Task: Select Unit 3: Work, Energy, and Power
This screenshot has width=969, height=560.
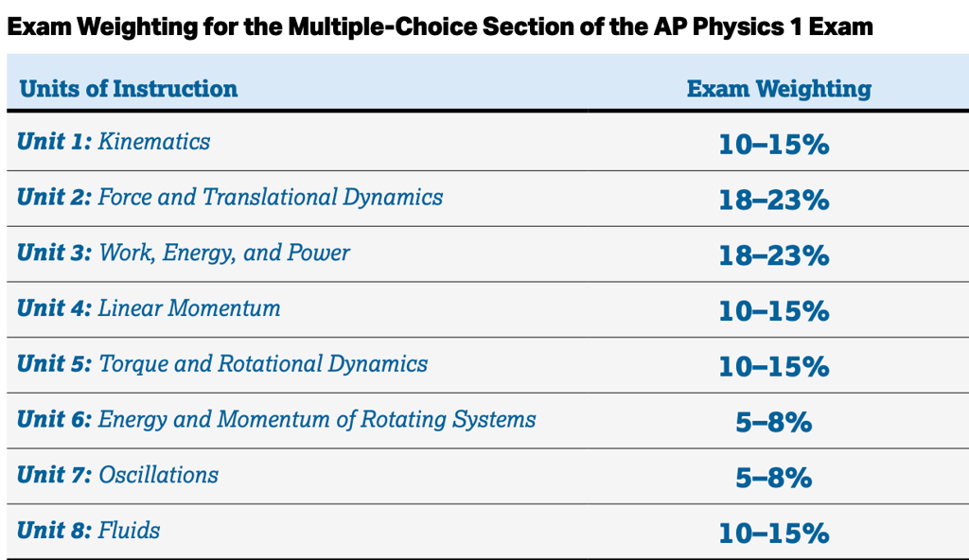Action: (x=183, y=253)
